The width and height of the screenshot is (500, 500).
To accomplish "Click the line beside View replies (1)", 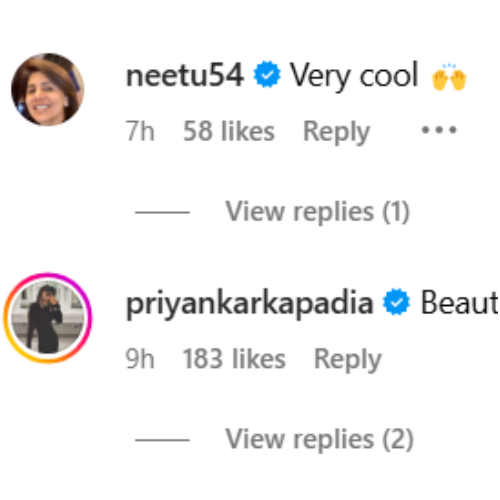I will tap(162, 212).
